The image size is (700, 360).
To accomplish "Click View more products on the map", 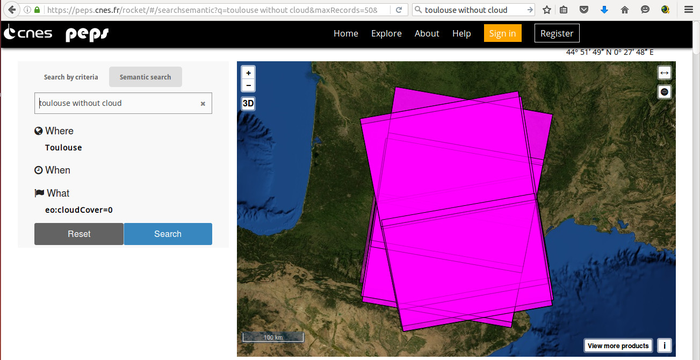I will pyautogui.click(x=618, y=346).
